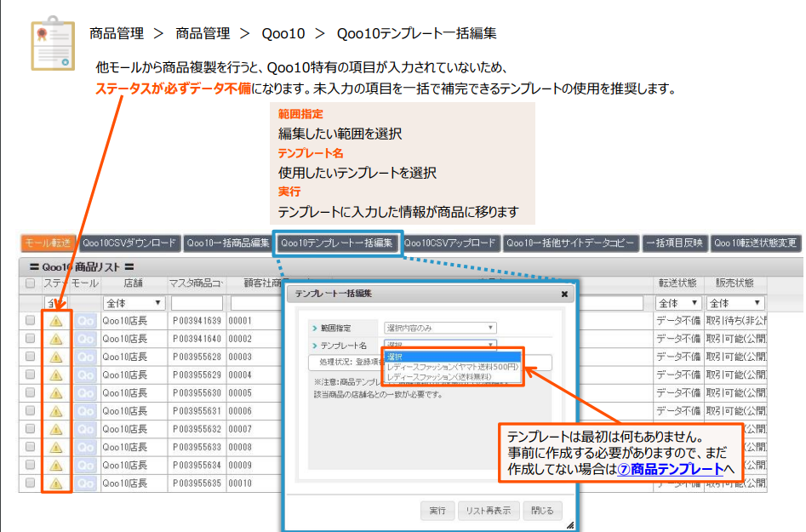Click the 取引待ち(非公開) sales status cell
806x532 pixels.
click(x=736, y=321)
